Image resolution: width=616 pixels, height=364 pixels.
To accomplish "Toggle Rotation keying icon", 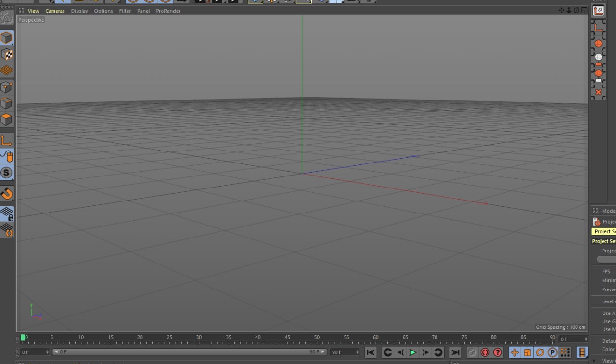I will pyautogui.click(x=540, y=352).
